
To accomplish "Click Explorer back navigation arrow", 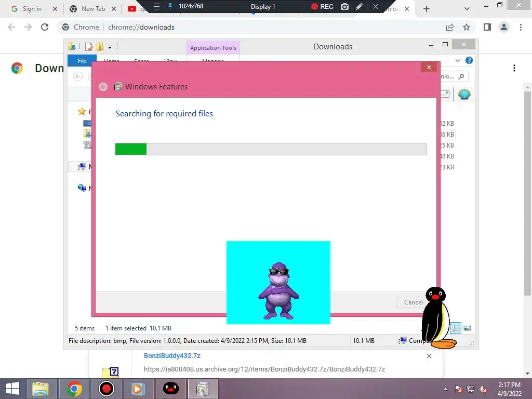I will coord(78,77).
